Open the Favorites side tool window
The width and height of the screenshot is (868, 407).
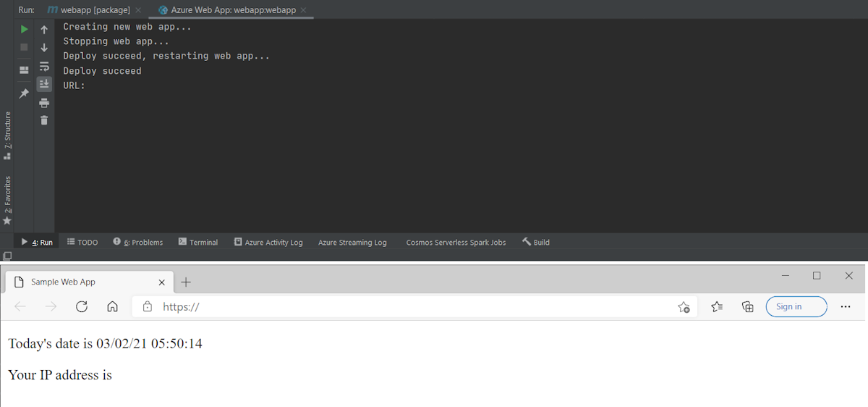pyautogui.click(x=7, y=199)
